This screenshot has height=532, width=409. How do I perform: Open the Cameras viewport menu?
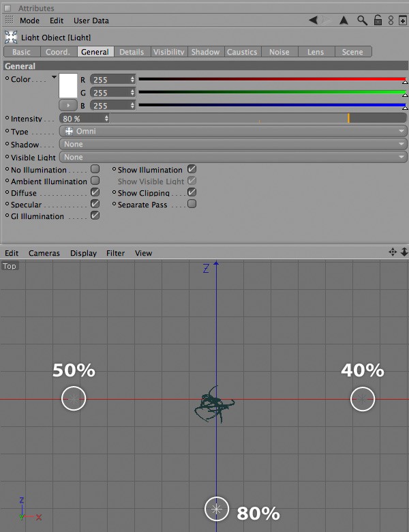pos(44,253)
